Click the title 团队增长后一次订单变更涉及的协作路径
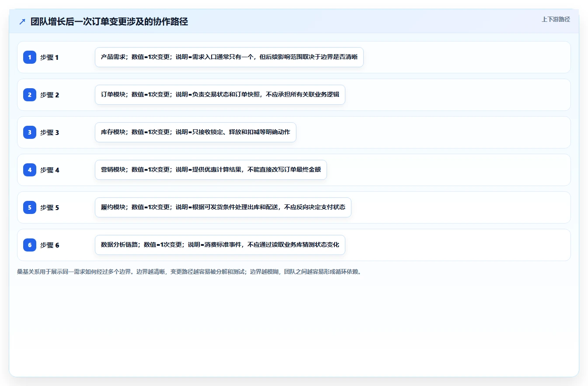The image size is (588, 386). [x=109, y=22]
